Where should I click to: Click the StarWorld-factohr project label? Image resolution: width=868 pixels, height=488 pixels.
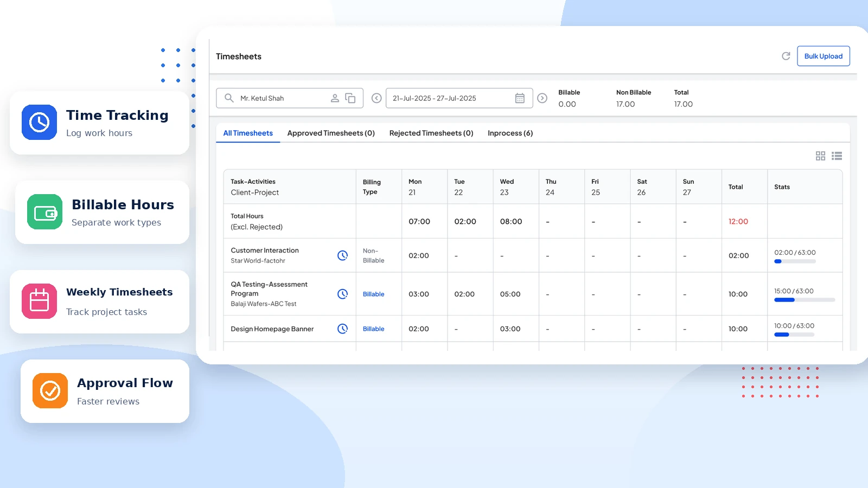tap(258, 261)
